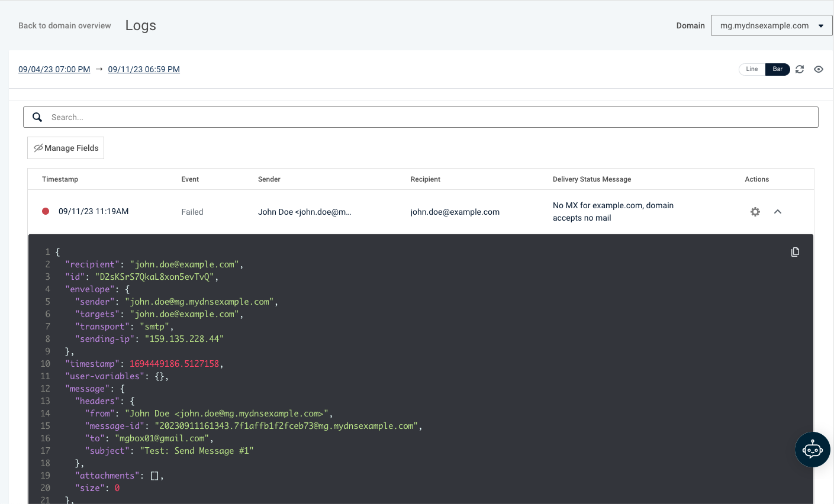Click the john.doe@example.com recipient cell
Screen dimensions: 834x504
455,212
